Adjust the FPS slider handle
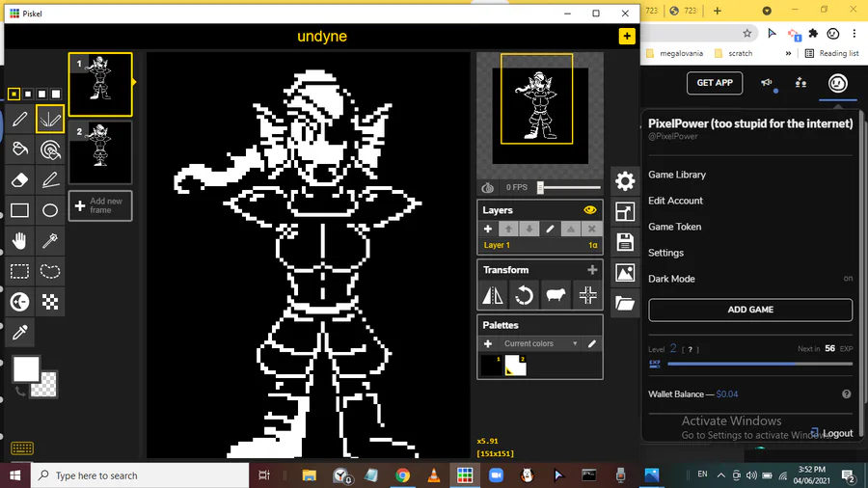 pos(540,187)
